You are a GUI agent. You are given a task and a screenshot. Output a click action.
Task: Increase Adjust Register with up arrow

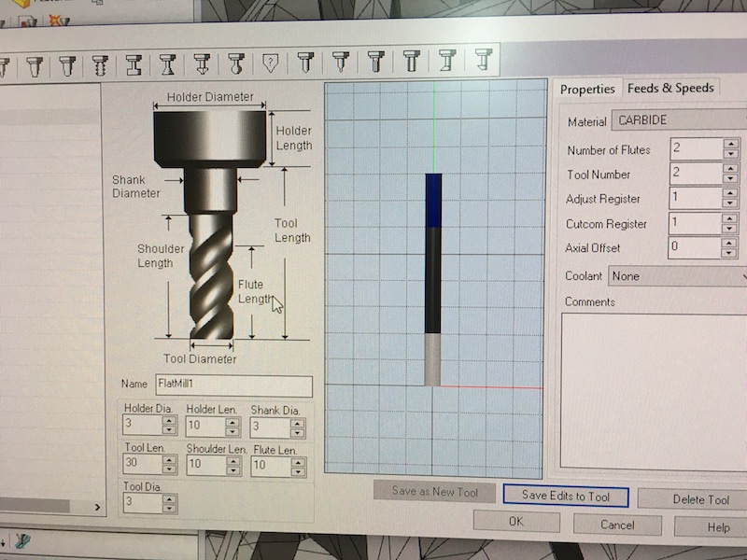pos(730,193)
